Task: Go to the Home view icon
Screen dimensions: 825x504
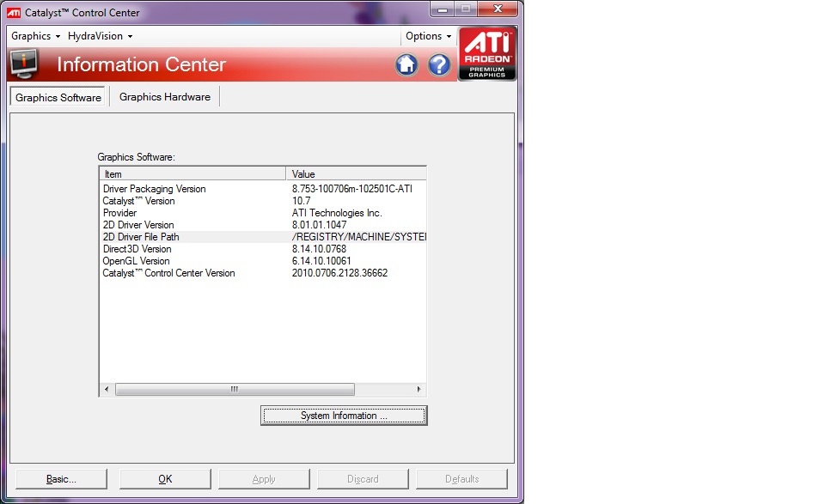Action: pos(406,64)
